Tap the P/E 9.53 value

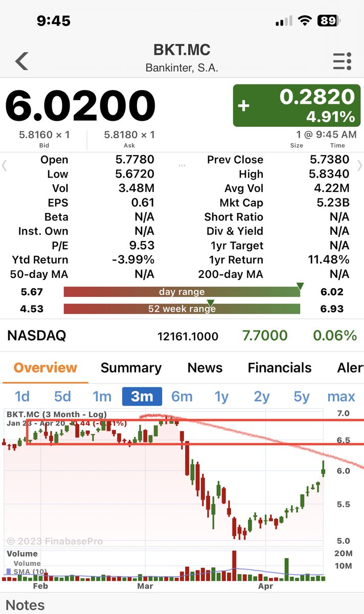[142, 246]
